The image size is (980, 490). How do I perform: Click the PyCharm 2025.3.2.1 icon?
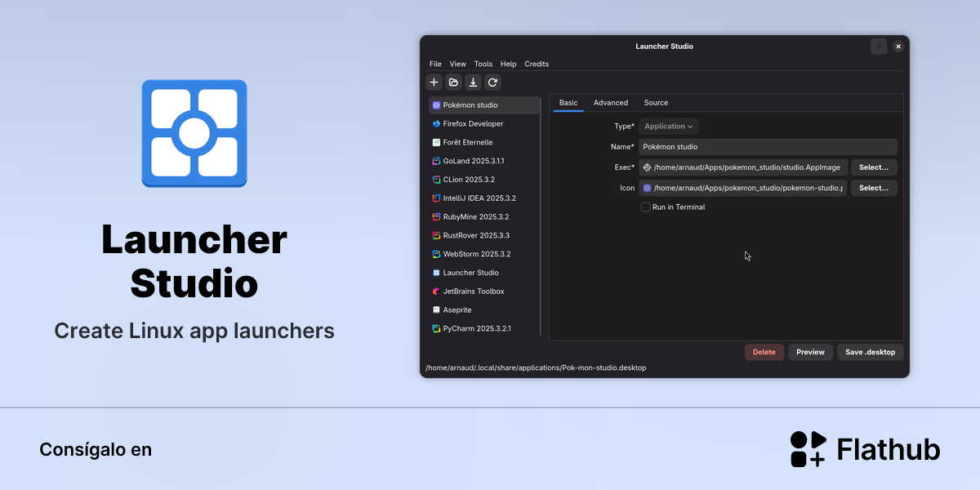click(436, 328)
